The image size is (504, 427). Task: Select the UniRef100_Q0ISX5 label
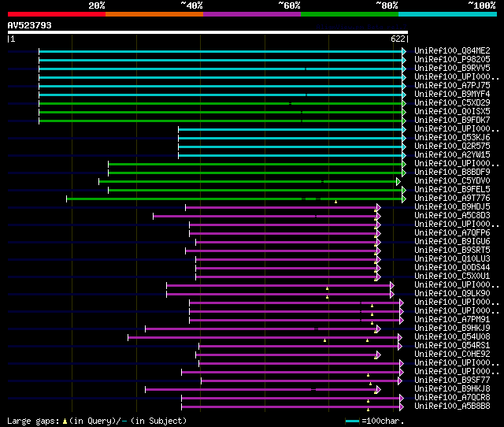[x=452, y=112]
